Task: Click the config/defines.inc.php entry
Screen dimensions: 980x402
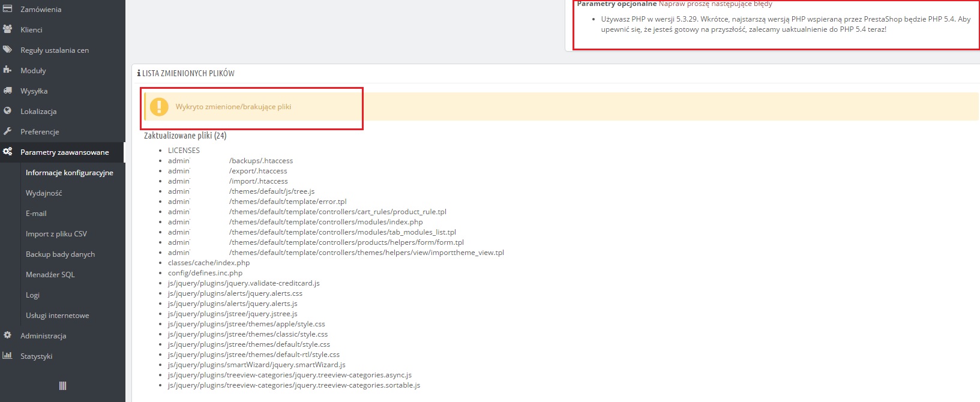Action: tap(205, 273)
